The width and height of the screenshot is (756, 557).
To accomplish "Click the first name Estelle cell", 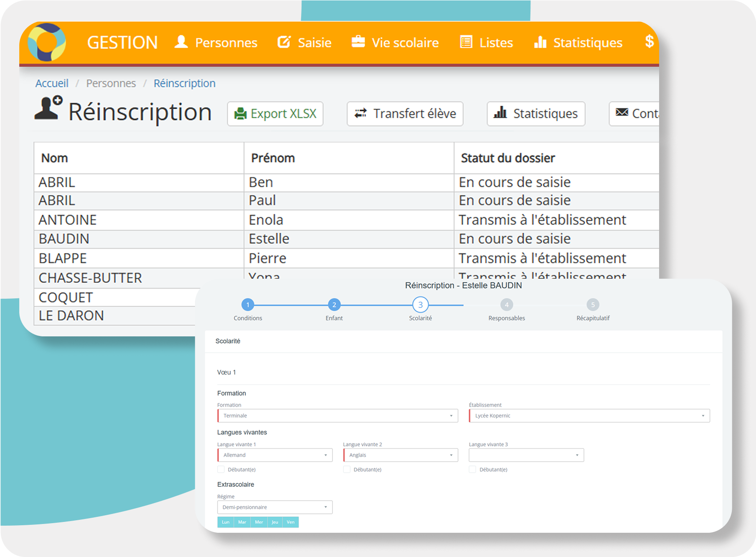I will click(349, 239).
